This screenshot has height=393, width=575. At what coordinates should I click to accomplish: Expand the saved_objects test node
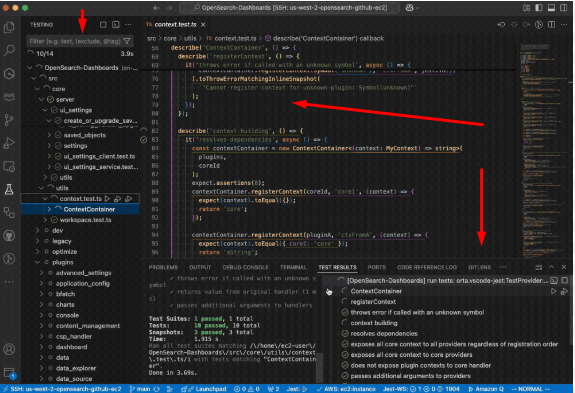coord(49,135)
